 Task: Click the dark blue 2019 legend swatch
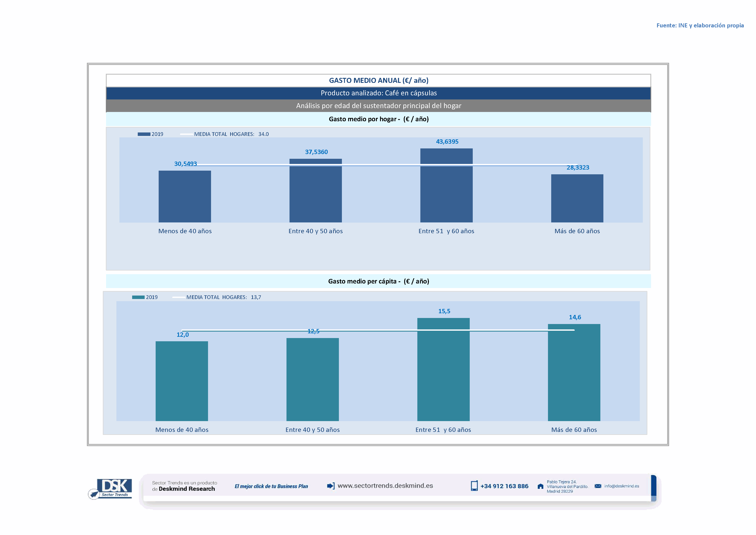click(144, 134)
